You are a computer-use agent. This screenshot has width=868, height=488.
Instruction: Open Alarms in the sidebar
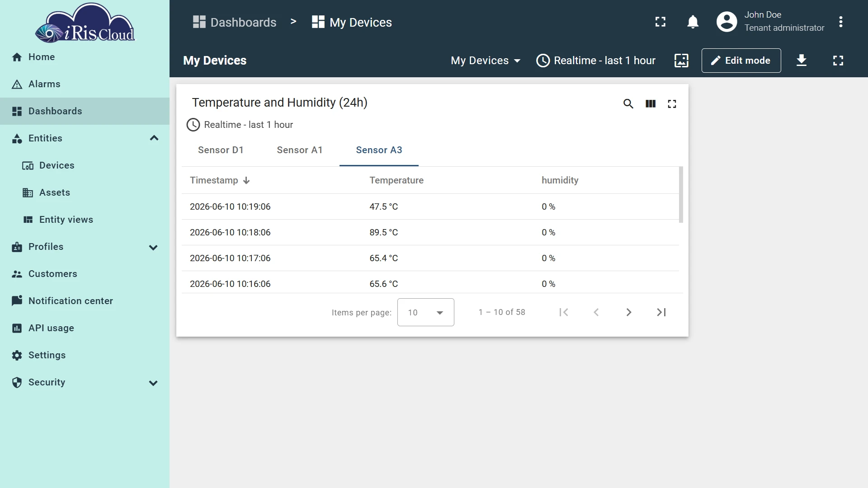pyautogui.click(x=85, y=84)
